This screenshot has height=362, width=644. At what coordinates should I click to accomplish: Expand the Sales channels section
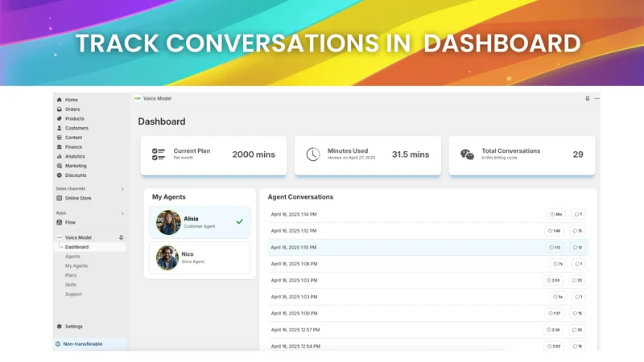point(122,189)
